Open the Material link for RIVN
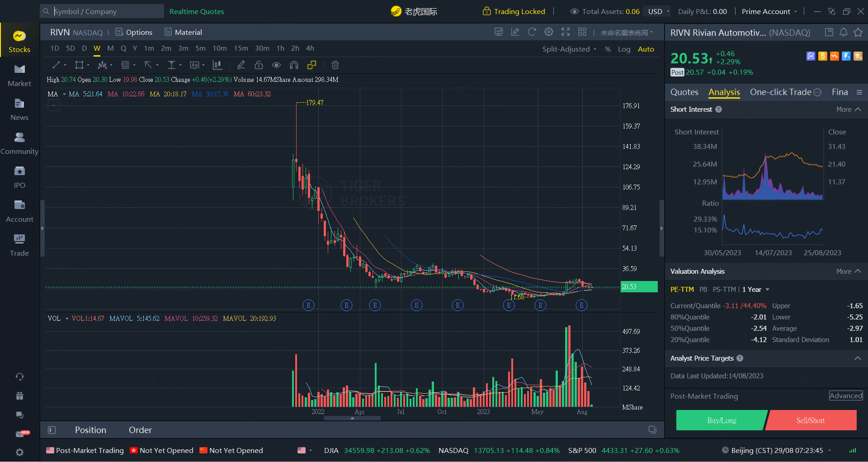This screenshot has width=868, height=462. [183, 32]
